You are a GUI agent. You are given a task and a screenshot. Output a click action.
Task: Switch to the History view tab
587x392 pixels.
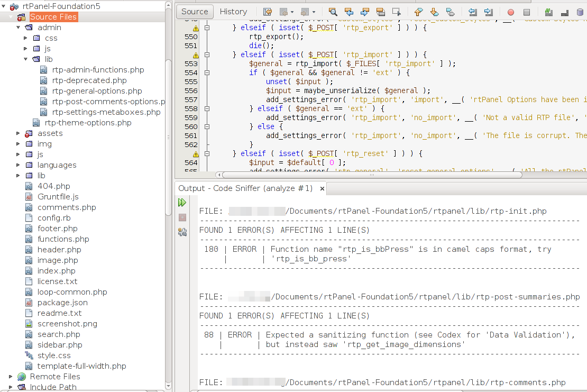click(233, 12)
